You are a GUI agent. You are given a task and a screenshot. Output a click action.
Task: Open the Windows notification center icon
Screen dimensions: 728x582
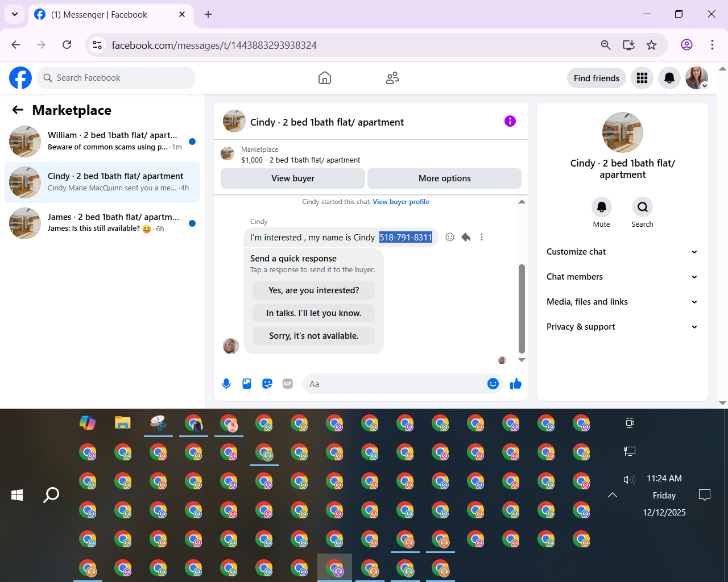[705, 495]
